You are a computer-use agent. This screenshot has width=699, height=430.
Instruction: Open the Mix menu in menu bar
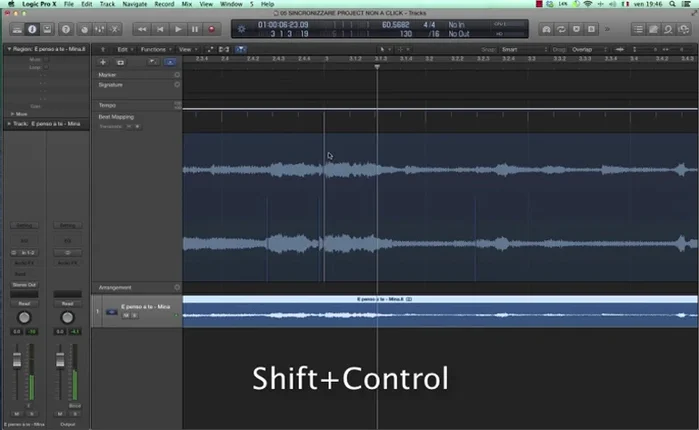click(x=187, y=4)
